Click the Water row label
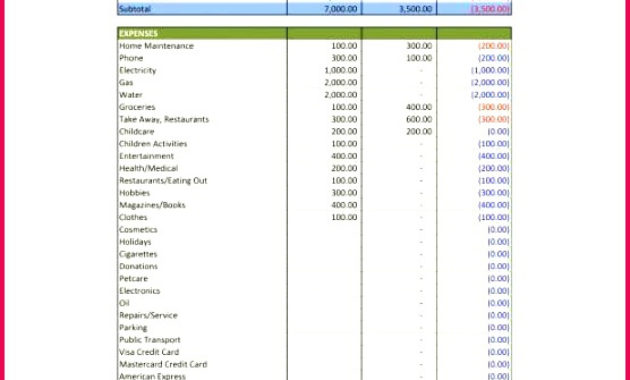This screenshot has height=380, width=630. click(x=131, y=95)
